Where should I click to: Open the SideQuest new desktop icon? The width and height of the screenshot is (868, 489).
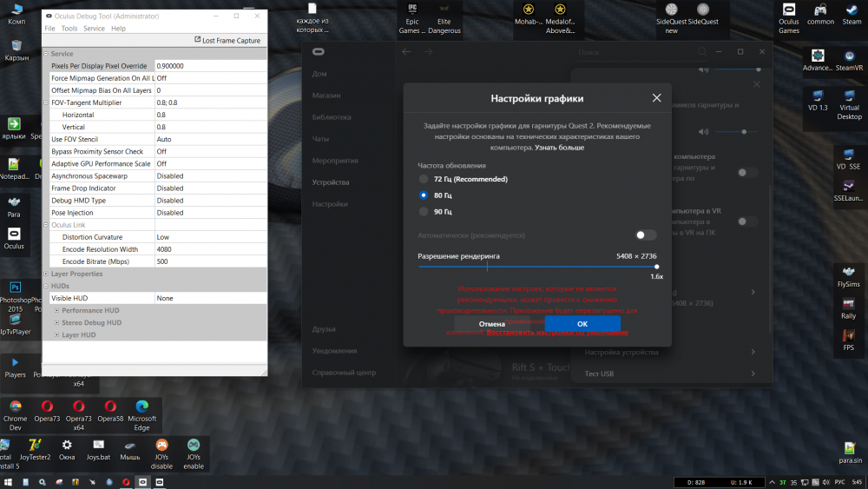click(x=671, y=18)
